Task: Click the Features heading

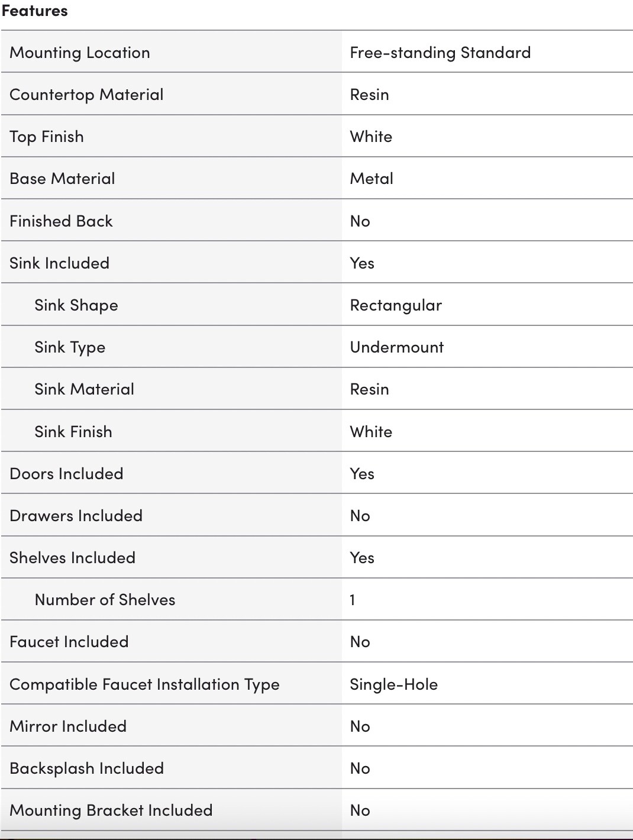Action: [x=34, y=11]
